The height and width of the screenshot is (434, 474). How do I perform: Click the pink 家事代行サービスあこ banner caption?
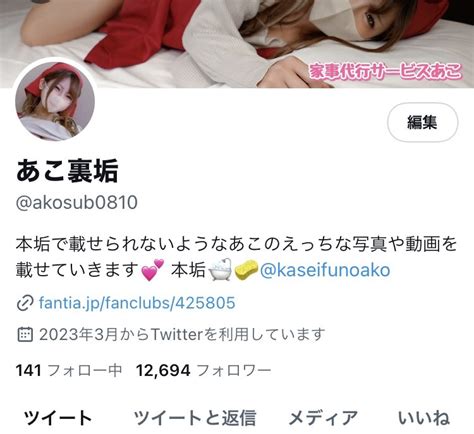385,72
